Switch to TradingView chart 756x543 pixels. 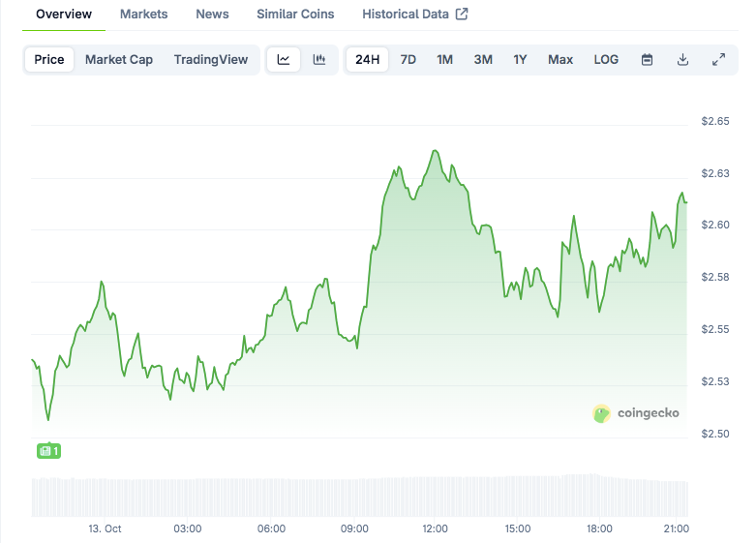pyautogui.click(x=211, y=59)
